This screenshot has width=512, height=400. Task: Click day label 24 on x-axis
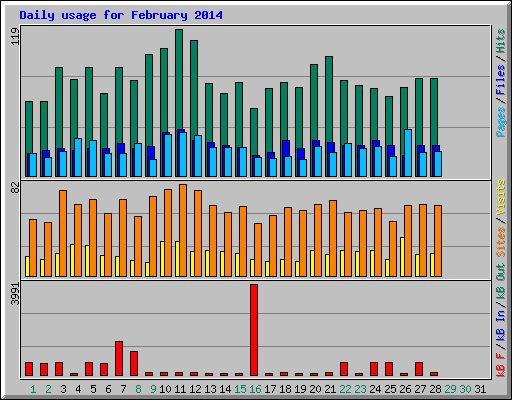pos(375,389)
